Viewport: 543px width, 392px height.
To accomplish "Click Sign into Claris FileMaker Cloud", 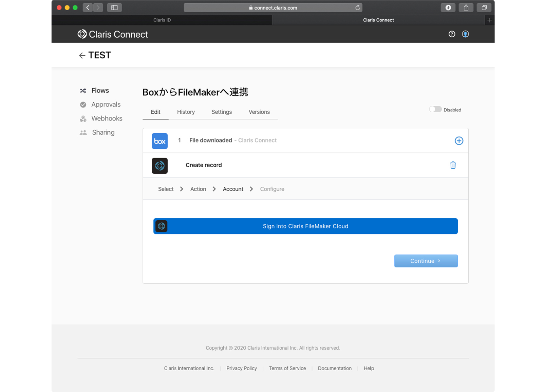I will [x=305, y=226].
